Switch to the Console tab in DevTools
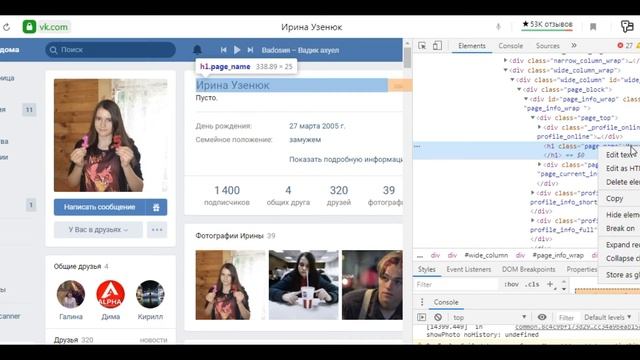Screen dimensions: 640x360 (511, 46)
